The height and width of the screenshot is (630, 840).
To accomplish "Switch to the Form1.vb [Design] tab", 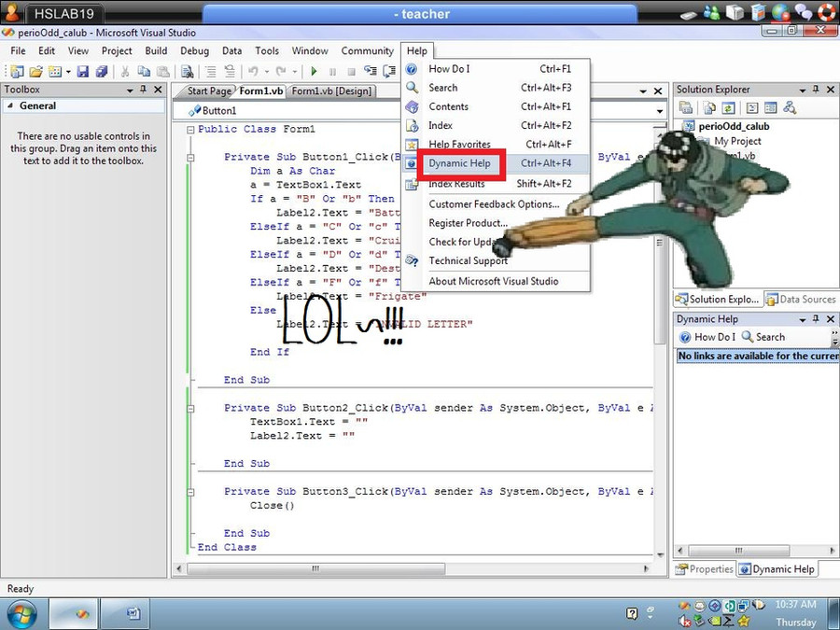I will click(x=331, y=91).
